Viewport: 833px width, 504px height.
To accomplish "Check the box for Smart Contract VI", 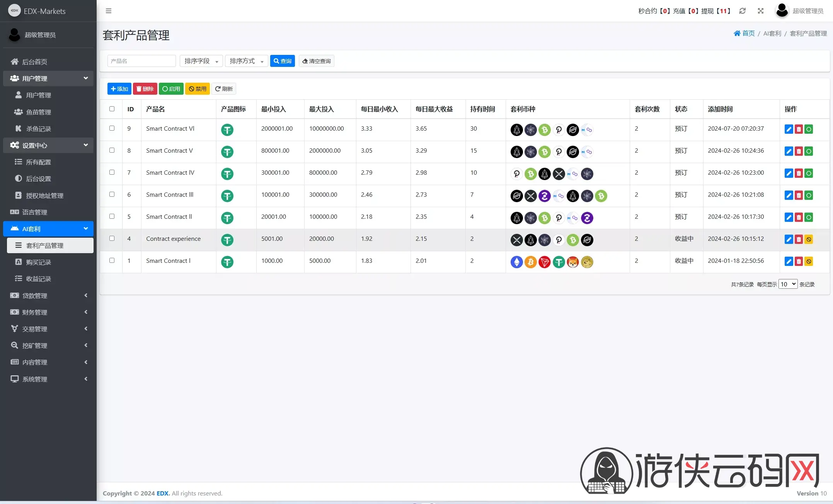I will [x=112, y=128].
